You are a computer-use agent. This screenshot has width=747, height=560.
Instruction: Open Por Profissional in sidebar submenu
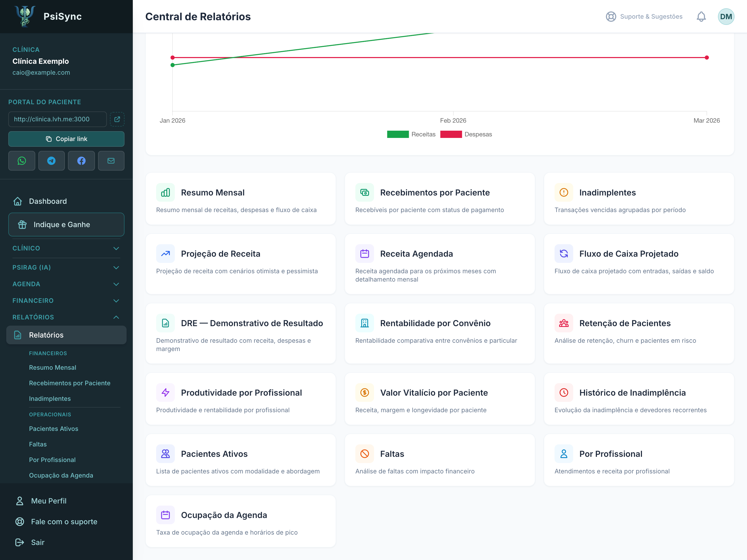52,459
